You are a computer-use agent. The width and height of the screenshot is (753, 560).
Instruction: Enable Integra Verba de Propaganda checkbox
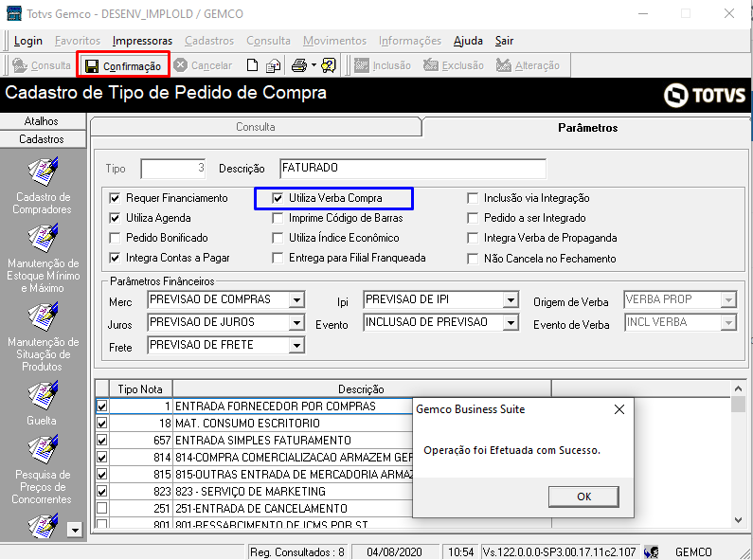coord(473,238)
